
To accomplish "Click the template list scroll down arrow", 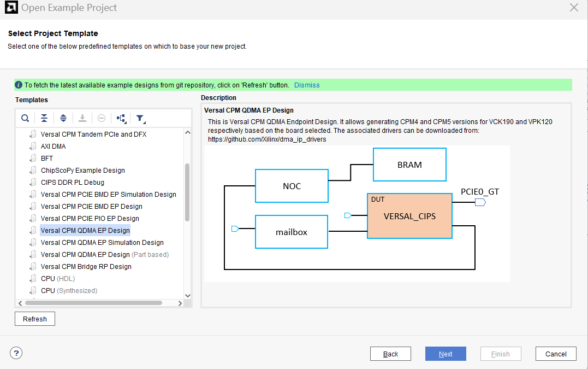I will (x=188, y=295).
